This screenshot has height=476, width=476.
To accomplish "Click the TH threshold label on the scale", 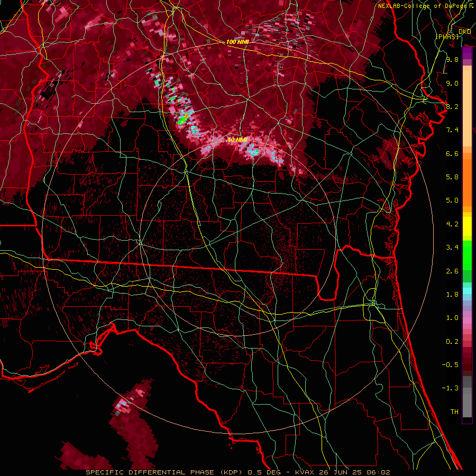I will (x=454, y=412).
